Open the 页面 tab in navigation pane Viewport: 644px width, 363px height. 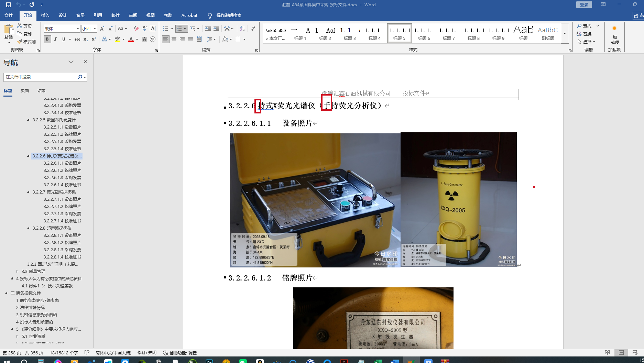coord(24,91)
